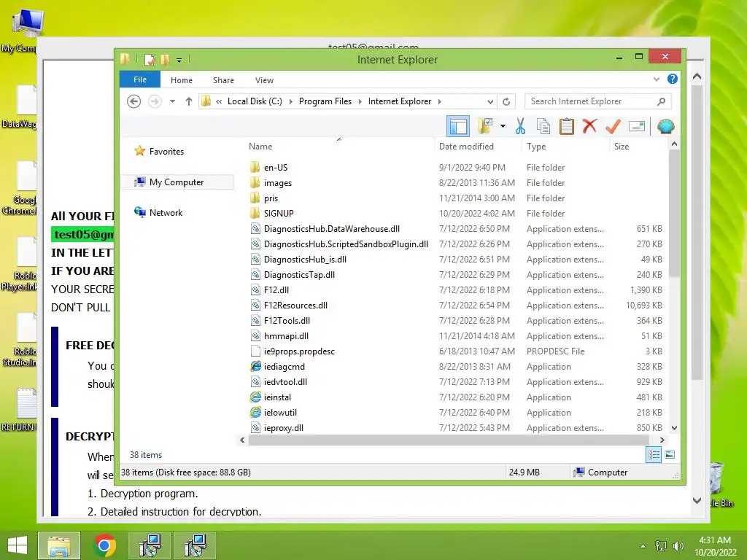747x560 pixels.
Task: Open the recent locations dropdown arrow
Action: (172, 101)
